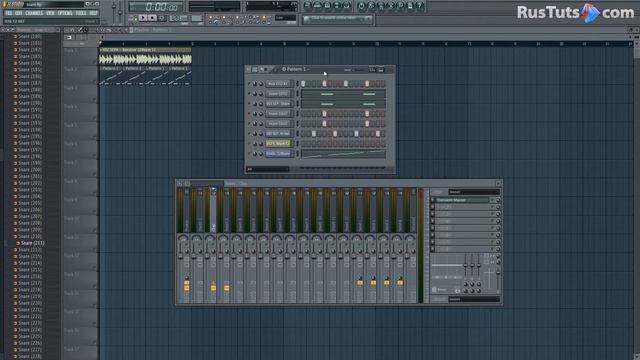Click the Master track pan knob in mixer
The width and height of the screenshot is (640, 360).
(x=183, y=238)
